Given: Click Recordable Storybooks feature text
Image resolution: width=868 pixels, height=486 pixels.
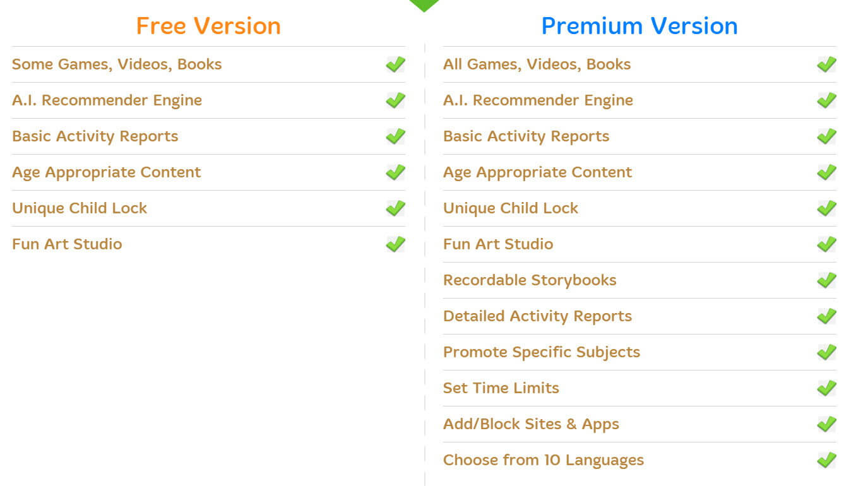Looking at the screenshot, I should click(x=530, y=280).
